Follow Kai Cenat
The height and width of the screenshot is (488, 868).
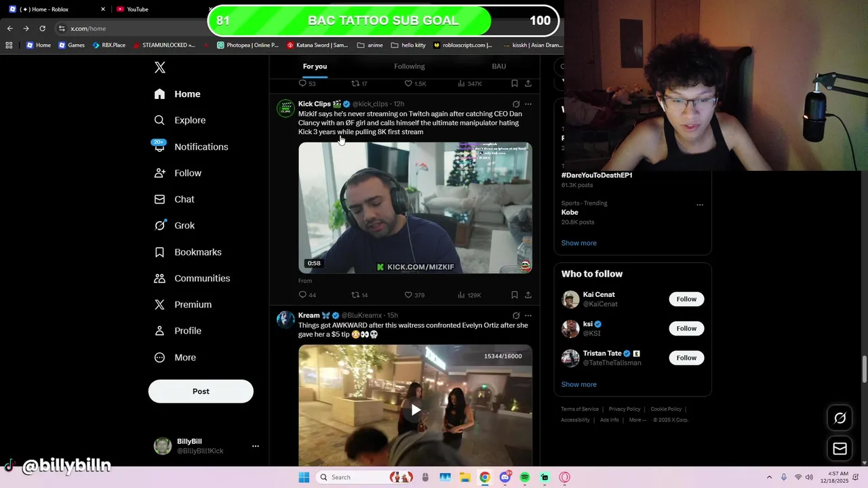[686, 299]
